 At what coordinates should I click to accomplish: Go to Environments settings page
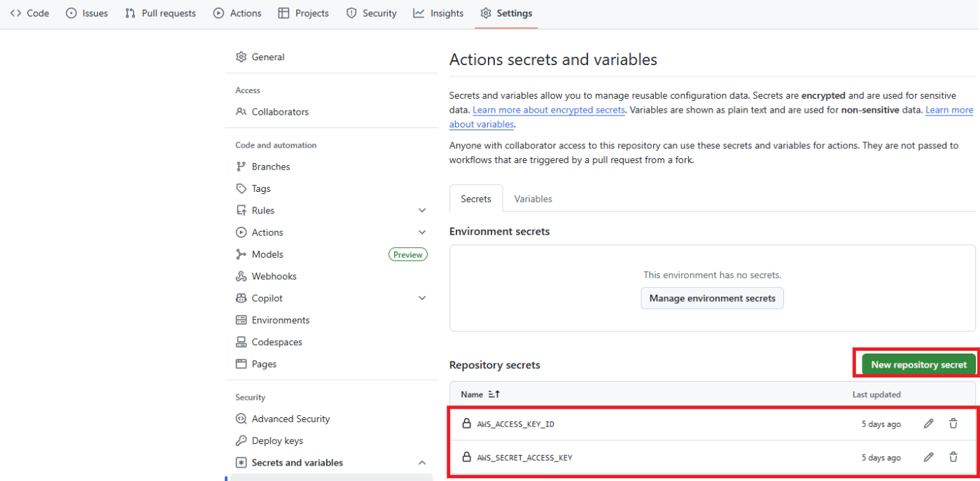click(280, 320)
